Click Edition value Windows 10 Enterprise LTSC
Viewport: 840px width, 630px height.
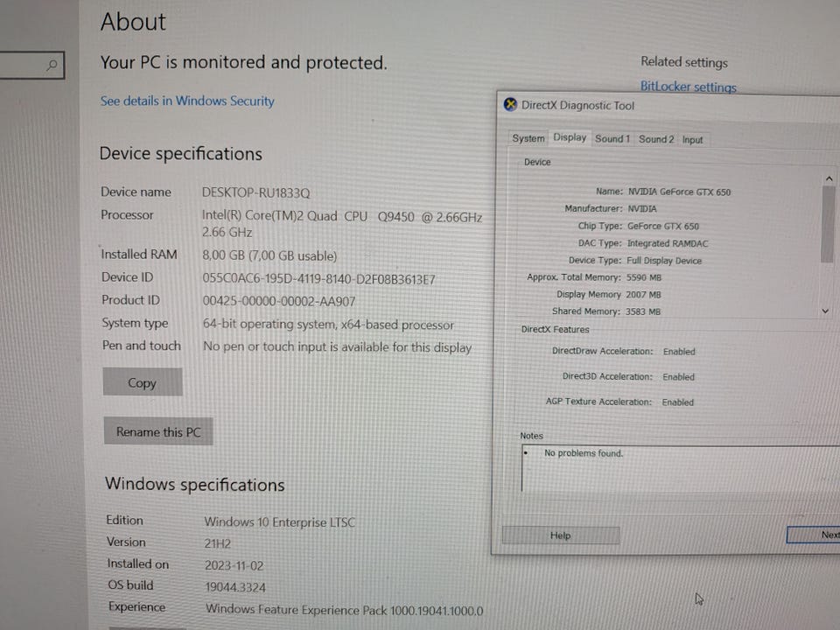pyautogui.click(x=279, y=522)
